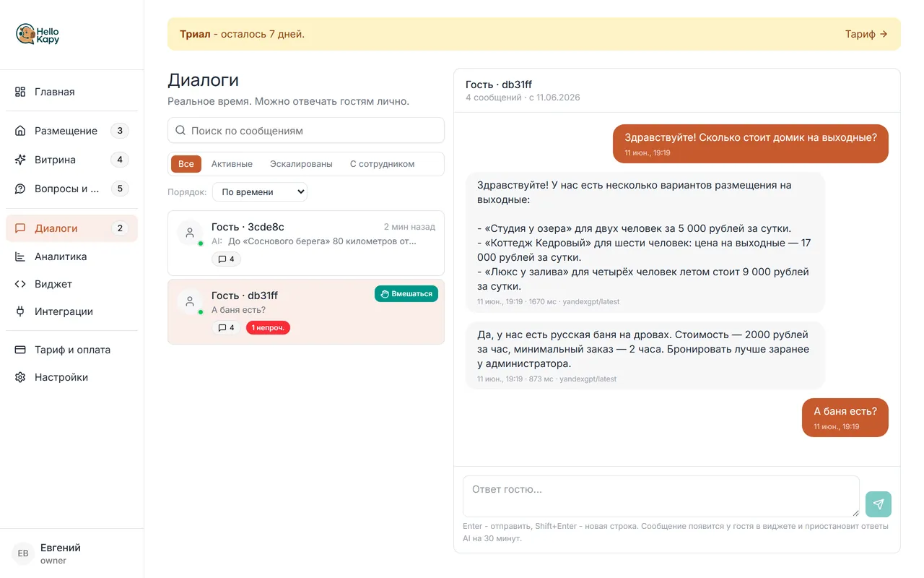
Task: Open the Гость 3cde8c conversation
Action: [306, 243]
